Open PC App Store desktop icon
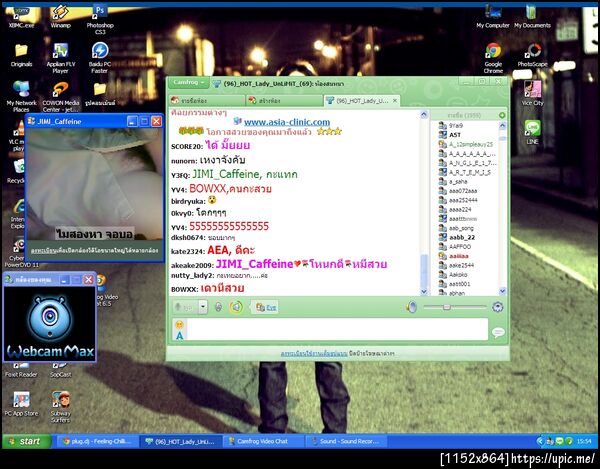600x469 pixels. (x=21, y=404)
